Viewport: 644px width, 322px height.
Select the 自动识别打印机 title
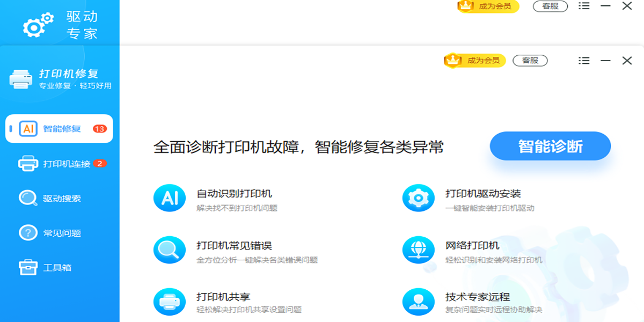(235, 193)
